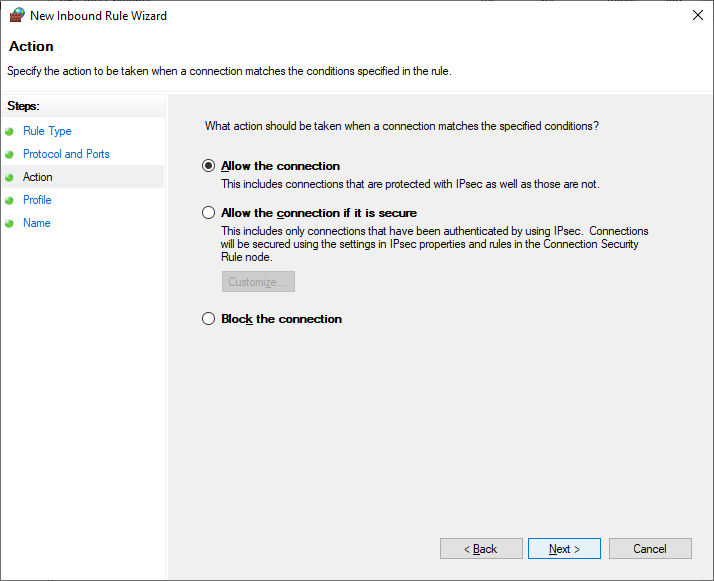Click the 'Specify the action to be taken' subtitle
The height and width of the screenshot is (581, 714).
click(229, 71)
